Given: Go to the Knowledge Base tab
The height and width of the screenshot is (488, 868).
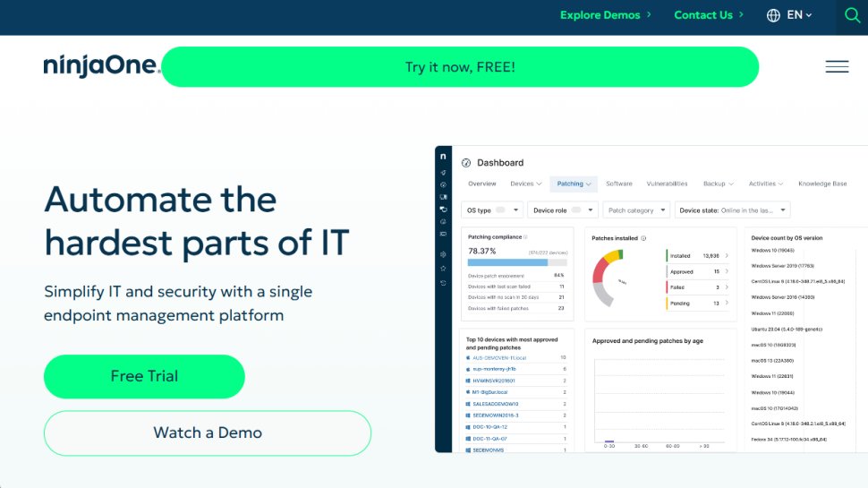Looking at the screenshot, I should click(822, 184).
